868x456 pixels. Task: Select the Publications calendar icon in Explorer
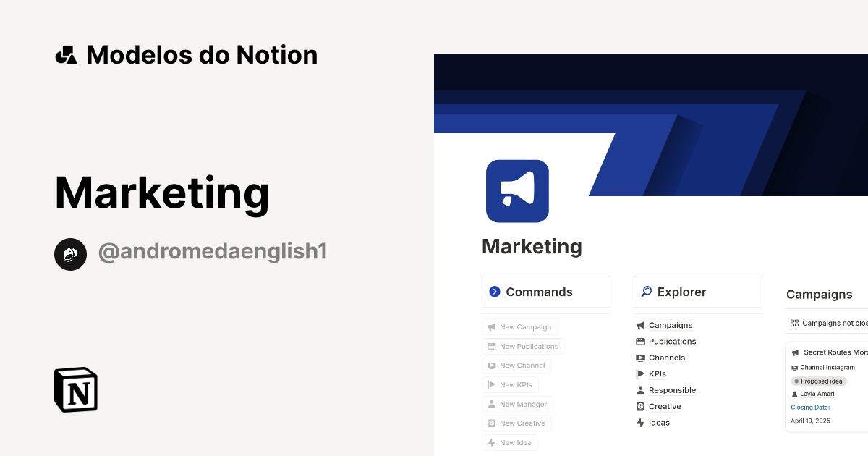click(x=640, y=341)
